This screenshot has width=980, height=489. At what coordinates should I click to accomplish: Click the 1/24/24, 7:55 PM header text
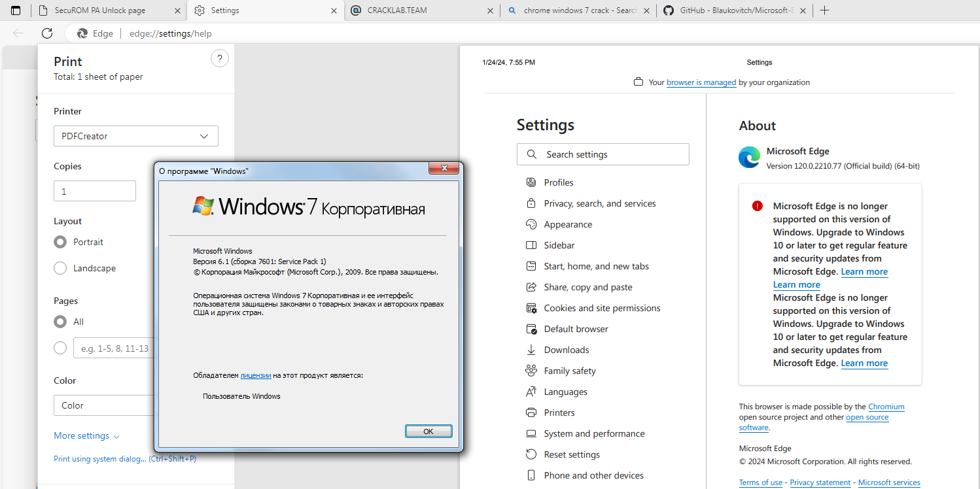pyautogui.click(x=508, y=62)
